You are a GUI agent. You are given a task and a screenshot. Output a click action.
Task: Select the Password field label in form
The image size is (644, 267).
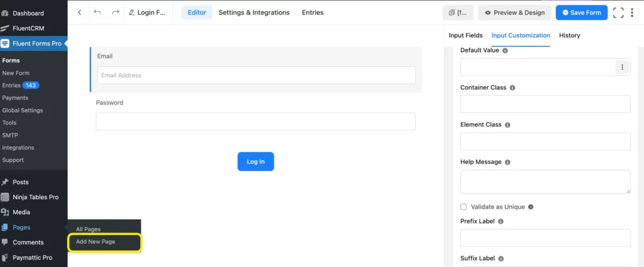109,102
